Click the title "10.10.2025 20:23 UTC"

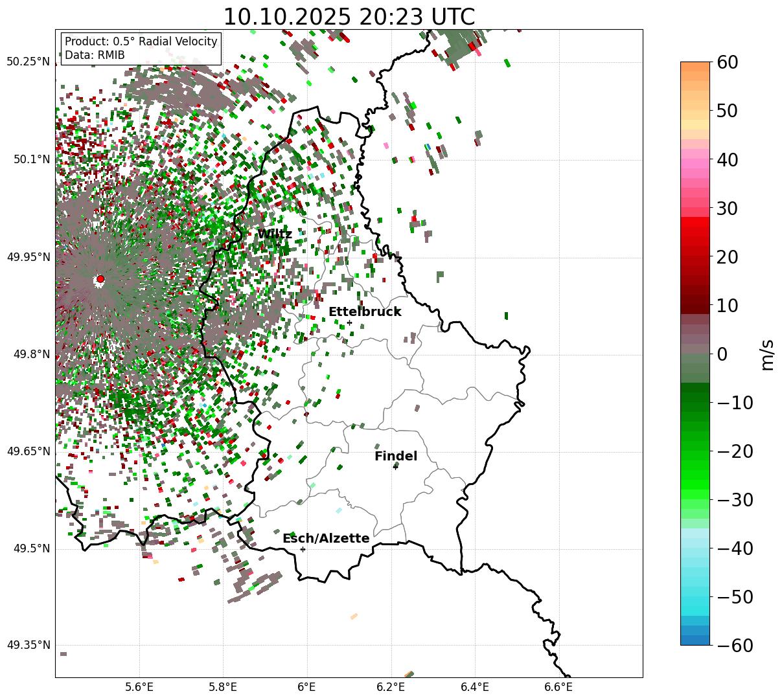(349, 17)
